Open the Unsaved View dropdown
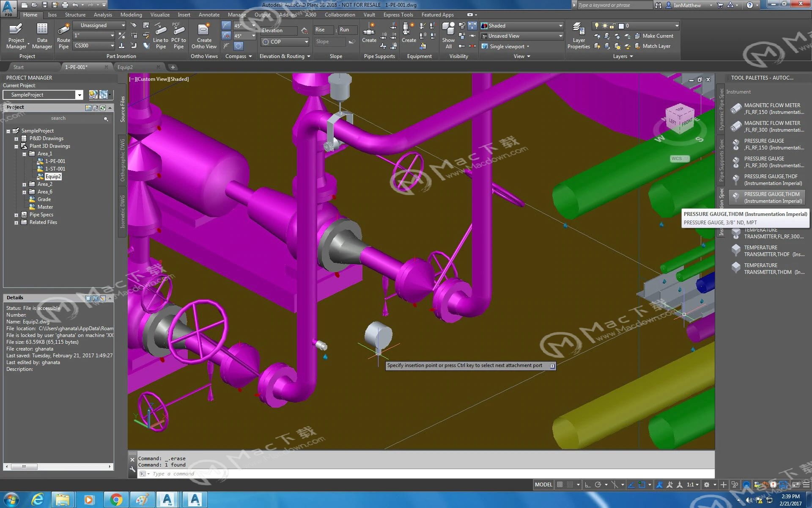This screenshot has height=508, width=812. tap(522, 36)
